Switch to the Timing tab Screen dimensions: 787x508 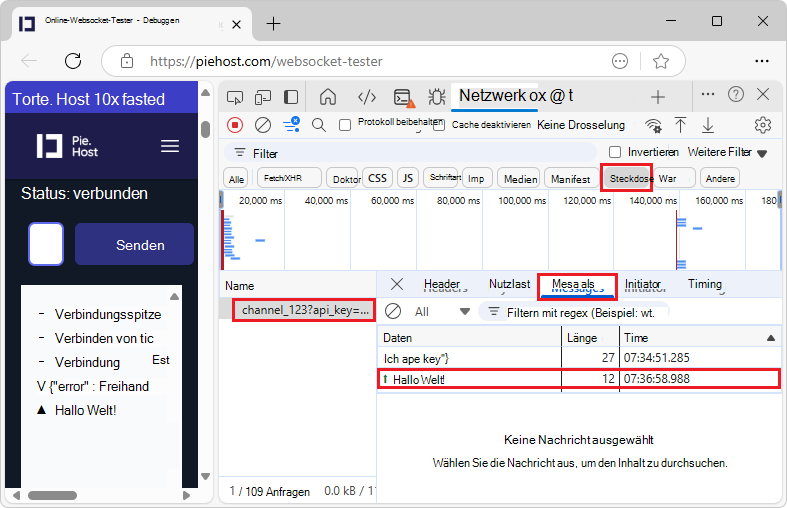point(704,285)
